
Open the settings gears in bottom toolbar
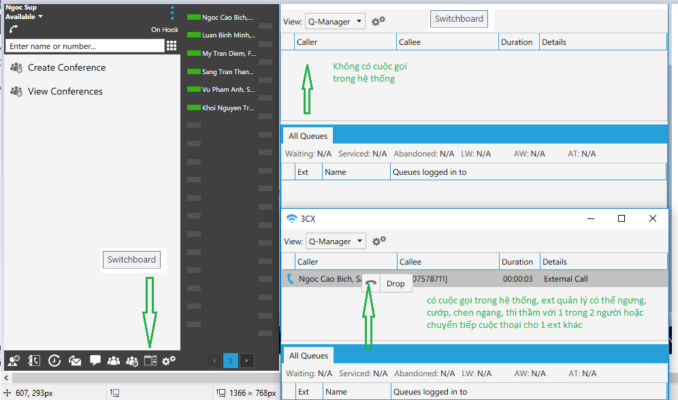coord(169,360)
